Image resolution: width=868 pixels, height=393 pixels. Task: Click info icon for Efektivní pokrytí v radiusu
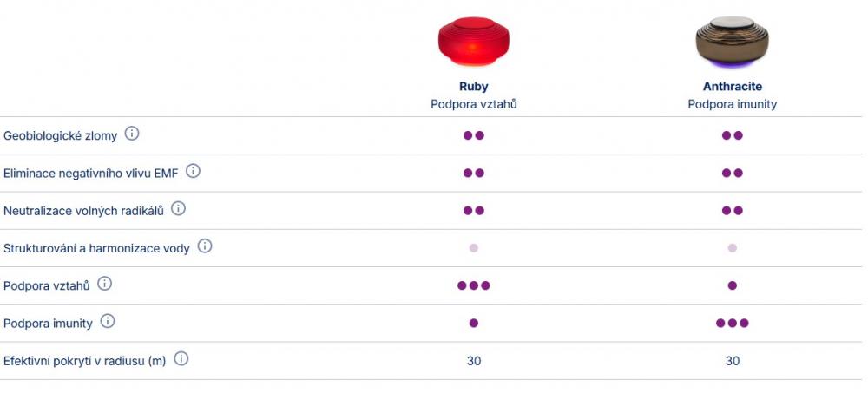click(x=181, y=359)
